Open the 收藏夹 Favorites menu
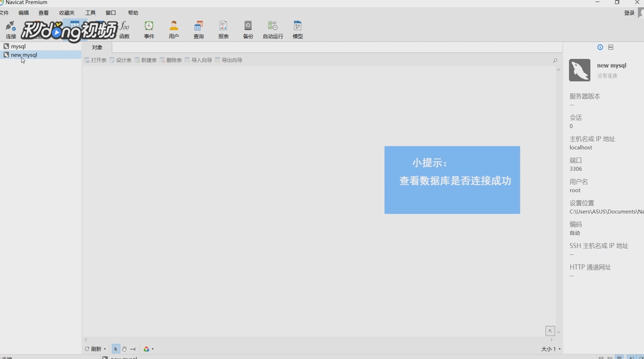This screenshot has height=359, width=644. tap(67, 13)
